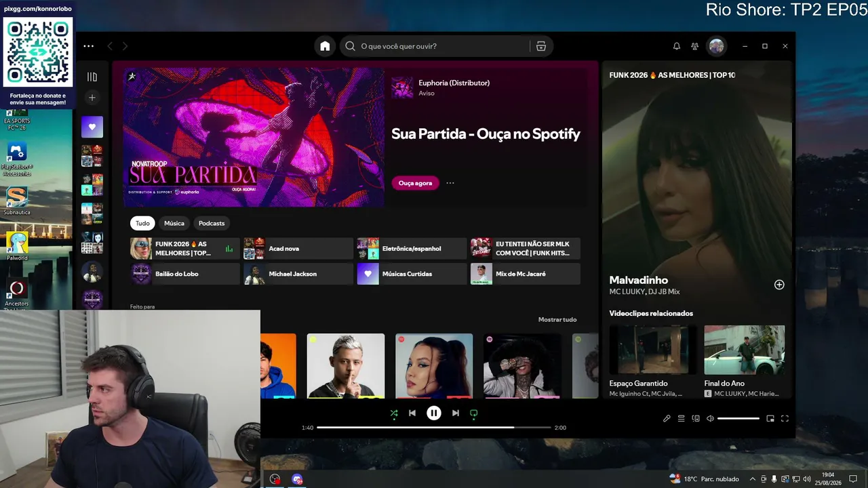Open the taskbar app with the 9+ badge
The width and height of the screenshot is (868, 488).
click(297, 479)
